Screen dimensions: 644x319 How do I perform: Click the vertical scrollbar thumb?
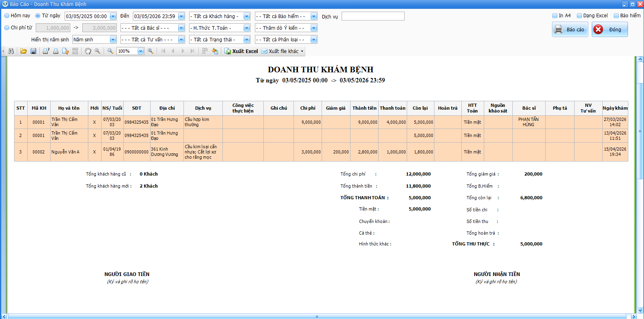pyautogui.click(x=640, y=131)
